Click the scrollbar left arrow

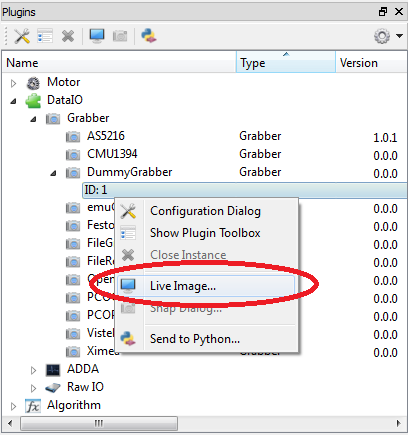tap(10, 424)
